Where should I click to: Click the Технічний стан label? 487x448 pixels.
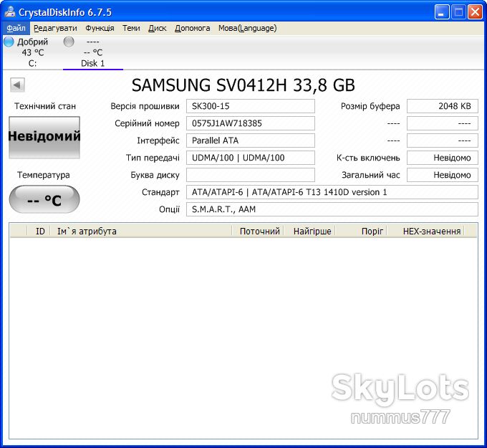coord(45,106)
